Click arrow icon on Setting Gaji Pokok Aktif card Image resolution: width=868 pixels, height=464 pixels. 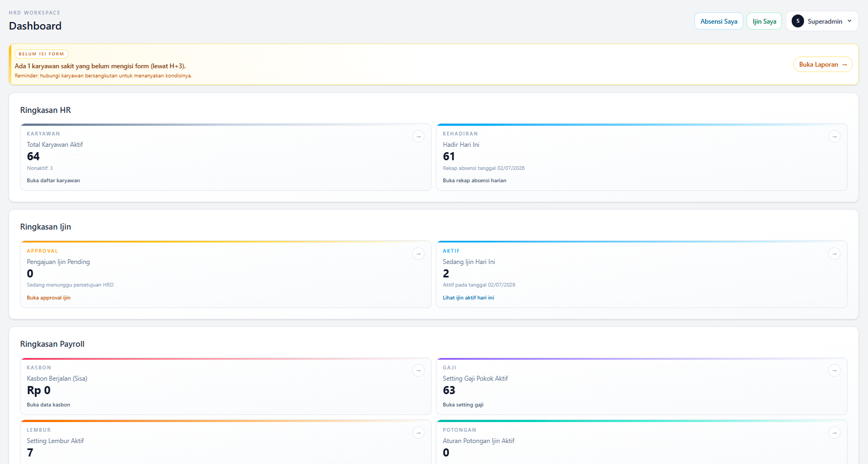click(834, 370)
